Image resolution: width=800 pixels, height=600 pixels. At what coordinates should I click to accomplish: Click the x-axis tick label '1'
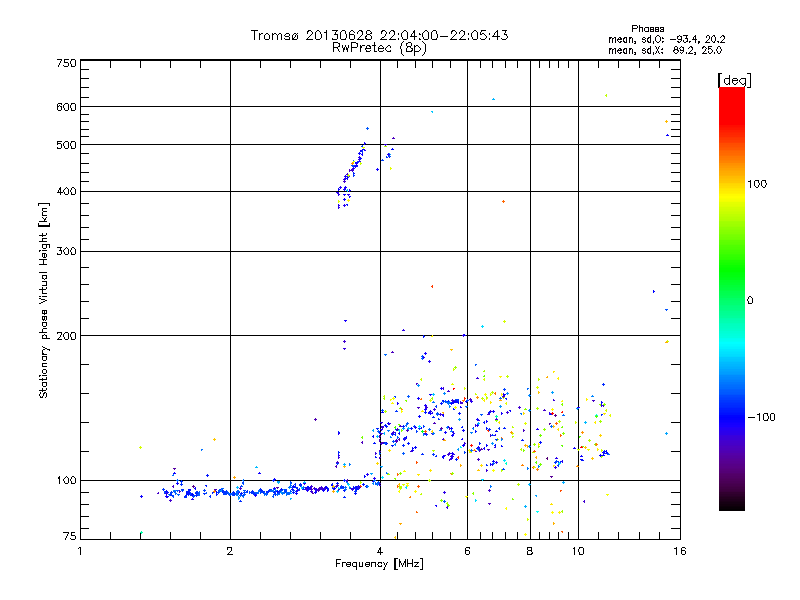click(x=80, y=551)
